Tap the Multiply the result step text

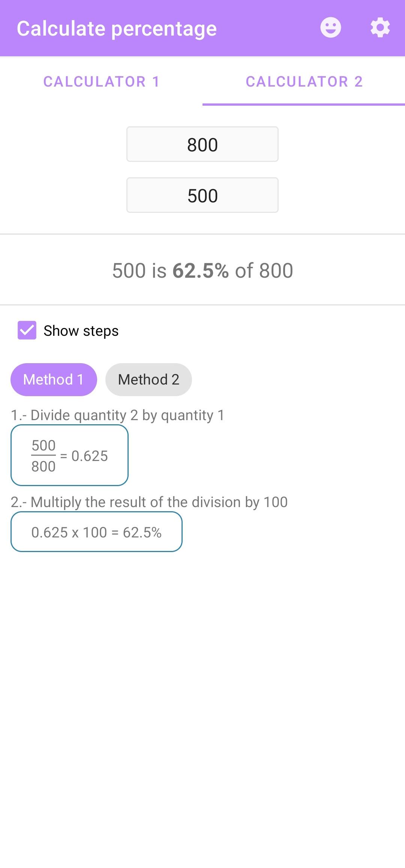click(149, 502)
